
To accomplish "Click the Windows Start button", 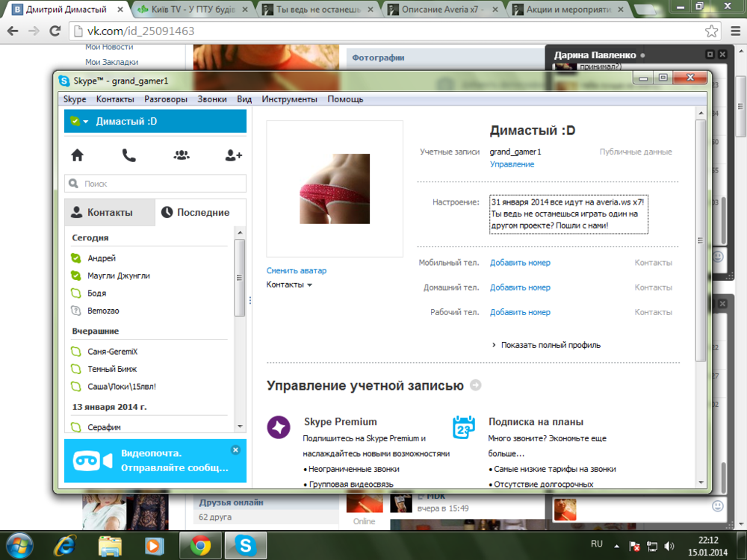I will [x=19, y=545].
